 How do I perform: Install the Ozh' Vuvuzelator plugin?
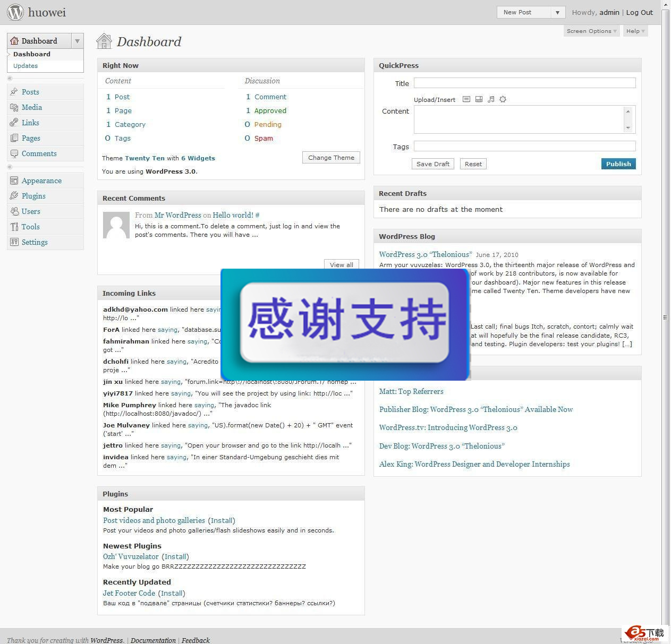[x=175, y=556]
